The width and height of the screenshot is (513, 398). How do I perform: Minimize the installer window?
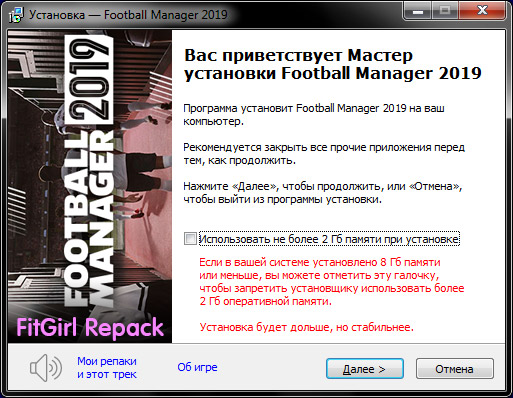coord(417,11)
